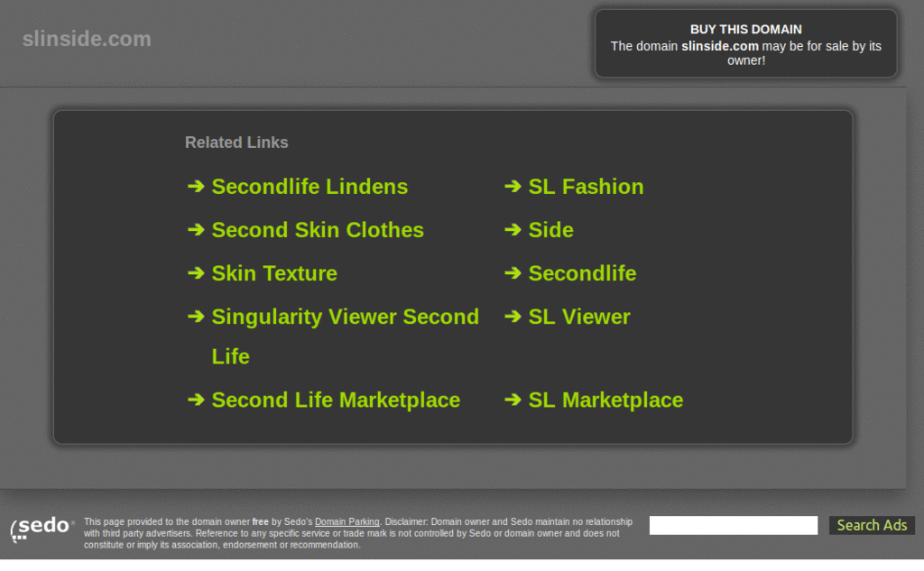Click the arrow icon beside SL Fashion

point(513,187)
